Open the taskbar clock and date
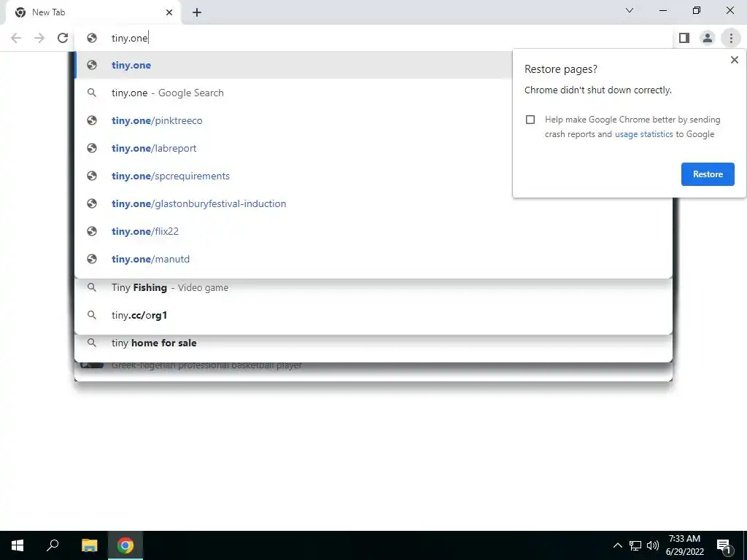 click(684, 545)
